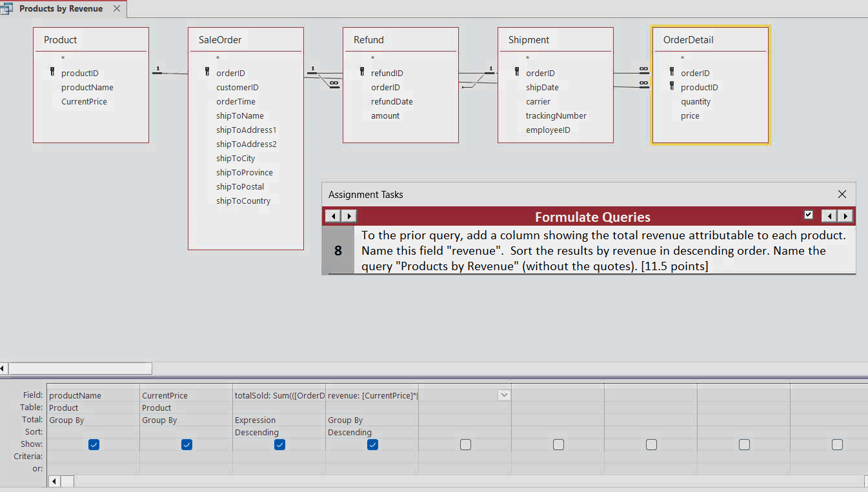868x492 pixels.
Task: Click the key icon next to refundID in Refund
Action: click(361, 73)
